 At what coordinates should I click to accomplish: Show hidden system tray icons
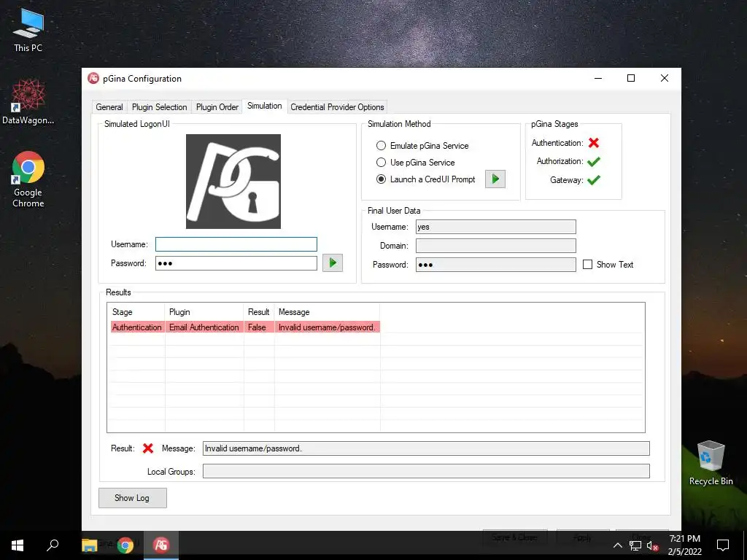point(617,545)
